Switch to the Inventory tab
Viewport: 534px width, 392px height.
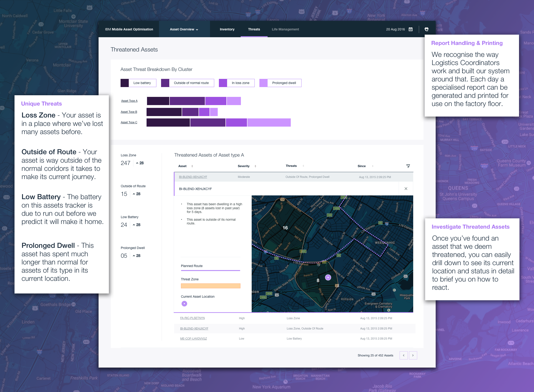coord(227,29)
